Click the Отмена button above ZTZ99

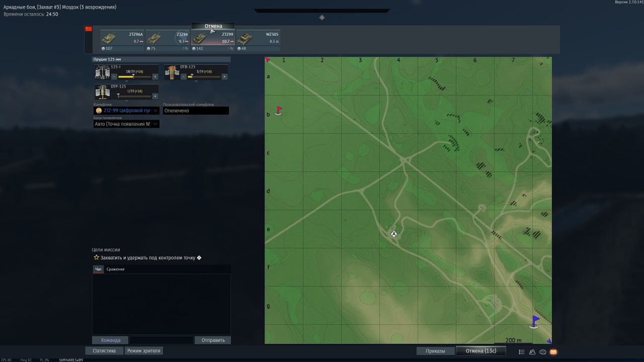pyautogui.click(x=213, y=26)
